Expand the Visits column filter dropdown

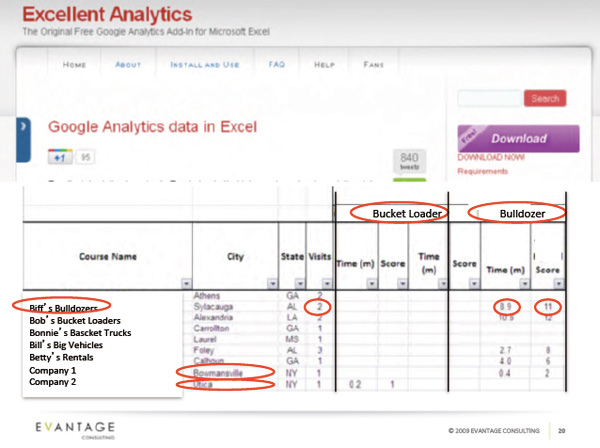325,284
